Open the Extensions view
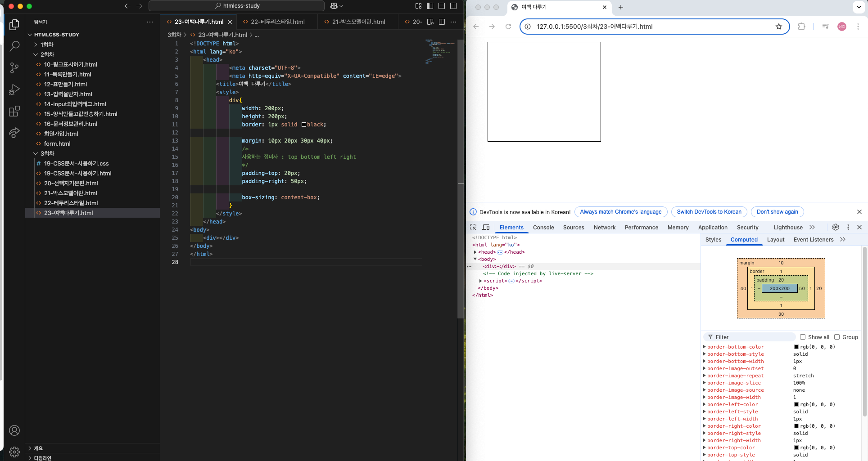Image resolution: width=868 pixels, height=461 pixels. (14, 111)
